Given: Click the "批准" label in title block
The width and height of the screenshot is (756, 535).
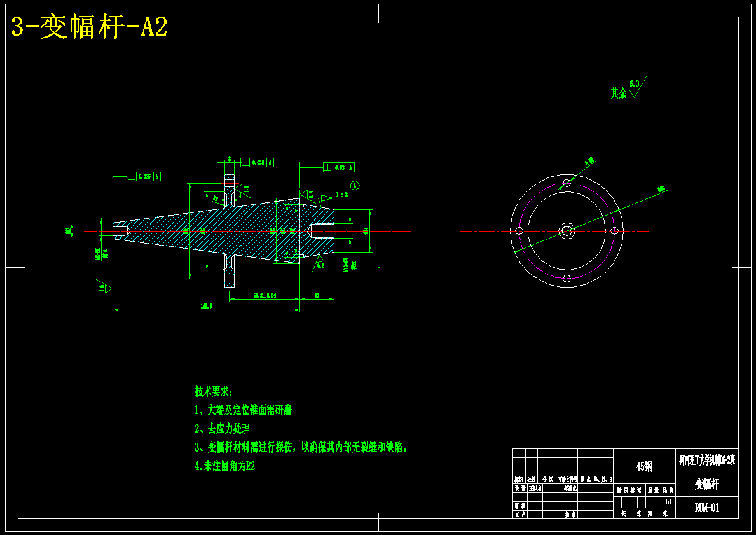Looking at the screenshot, I should (570, 515).
